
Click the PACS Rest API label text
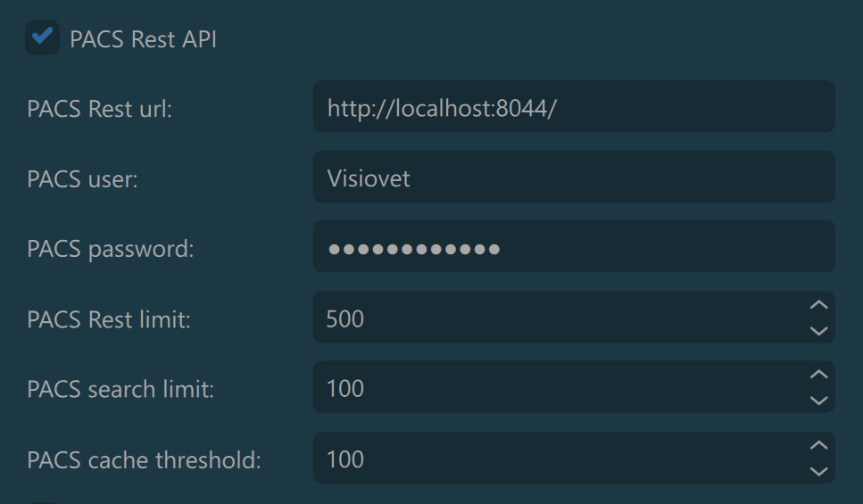143,39
